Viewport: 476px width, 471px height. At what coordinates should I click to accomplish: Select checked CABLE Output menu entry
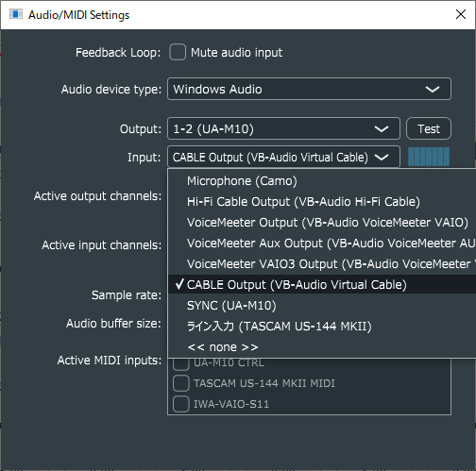point(322,285)
